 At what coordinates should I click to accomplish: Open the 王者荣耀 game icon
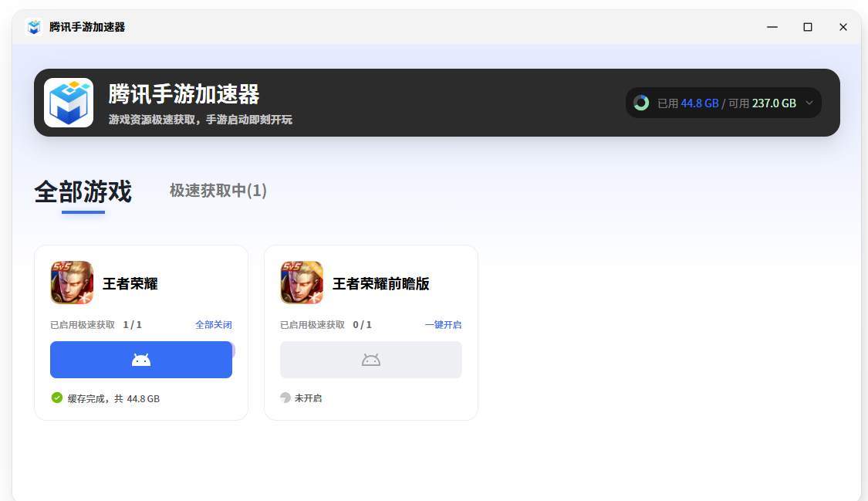72,283
